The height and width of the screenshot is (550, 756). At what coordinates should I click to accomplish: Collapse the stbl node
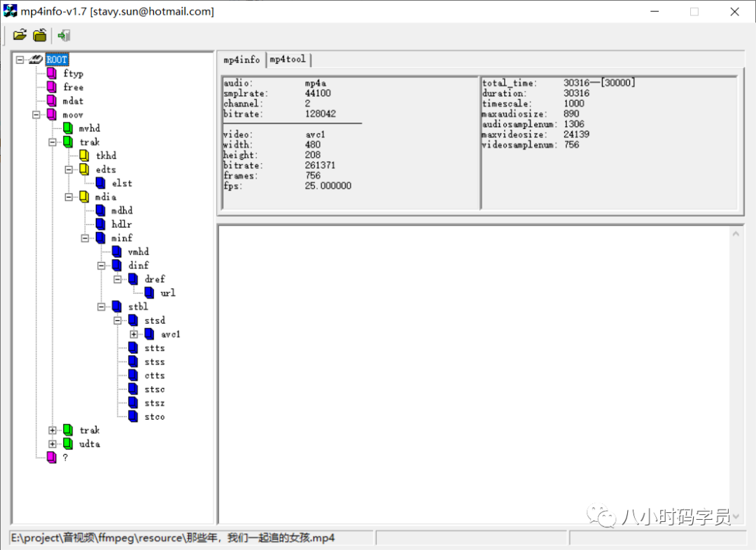(x=101, y=307)
